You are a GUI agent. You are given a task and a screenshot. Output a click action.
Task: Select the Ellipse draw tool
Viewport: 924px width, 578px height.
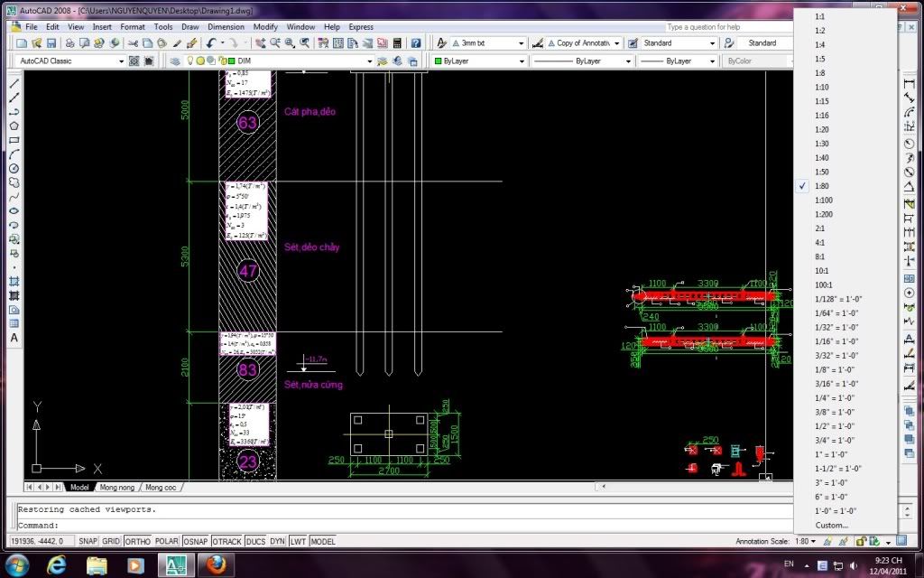click(14, 210)
